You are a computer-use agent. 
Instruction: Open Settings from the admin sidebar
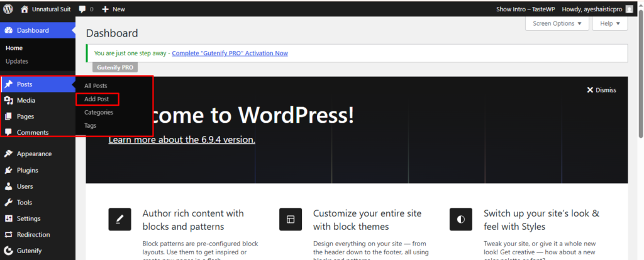28,219
